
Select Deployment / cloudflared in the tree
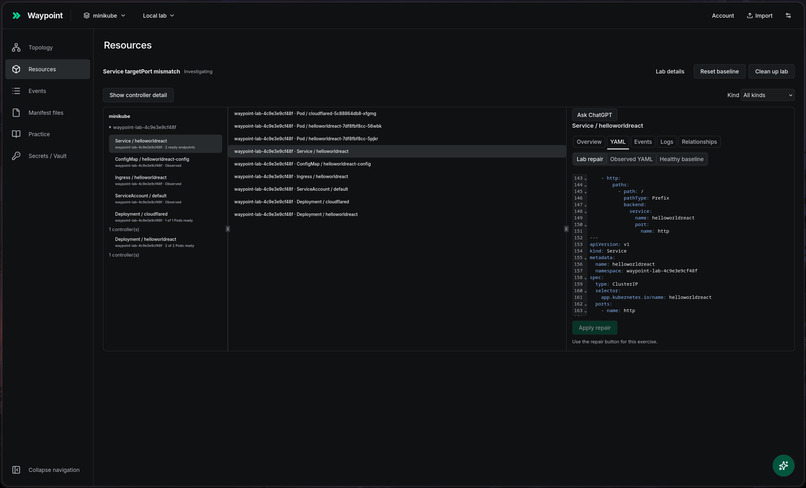pyautogui.click(x=166, y=216)
